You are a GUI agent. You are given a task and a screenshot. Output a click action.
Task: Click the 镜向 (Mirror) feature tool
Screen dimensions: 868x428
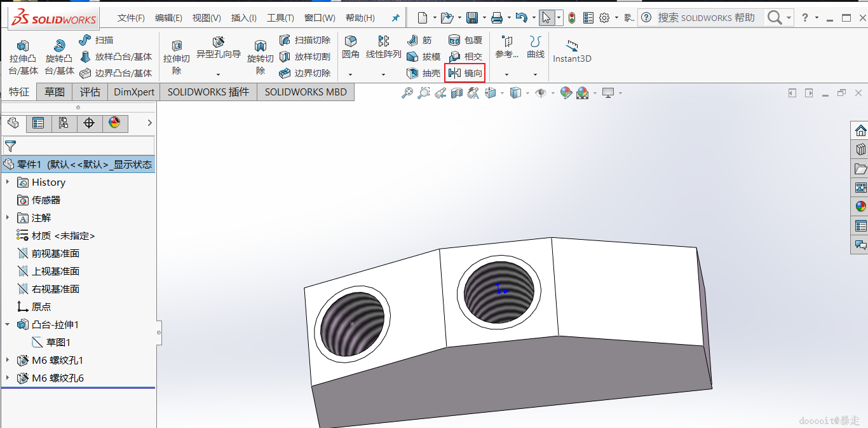[465, 73]
